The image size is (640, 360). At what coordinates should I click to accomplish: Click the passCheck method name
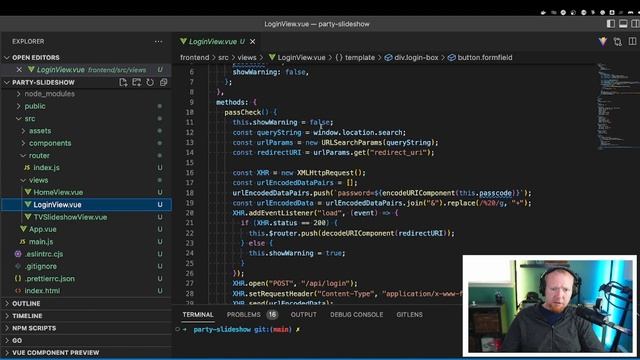click(242, 112)
